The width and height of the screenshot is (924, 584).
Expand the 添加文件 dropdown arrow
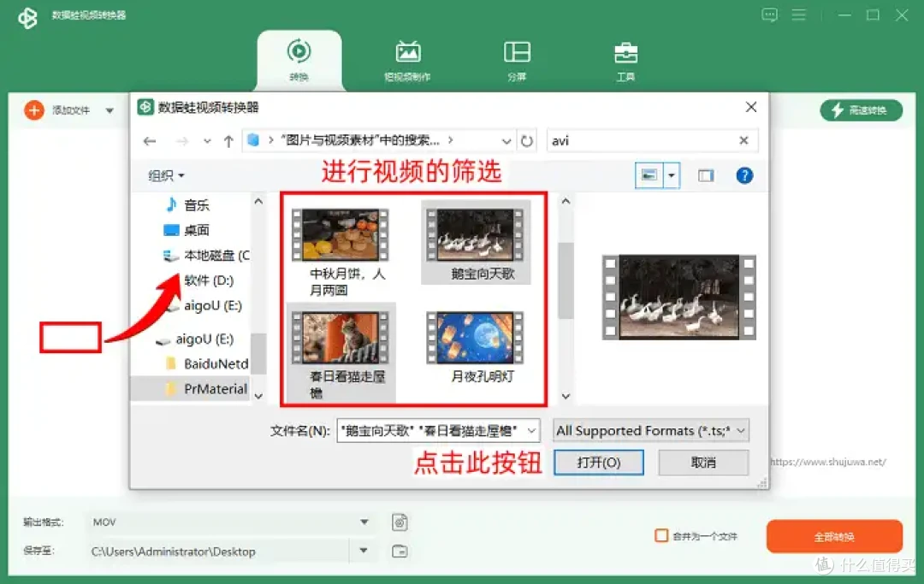click(110, 110)
